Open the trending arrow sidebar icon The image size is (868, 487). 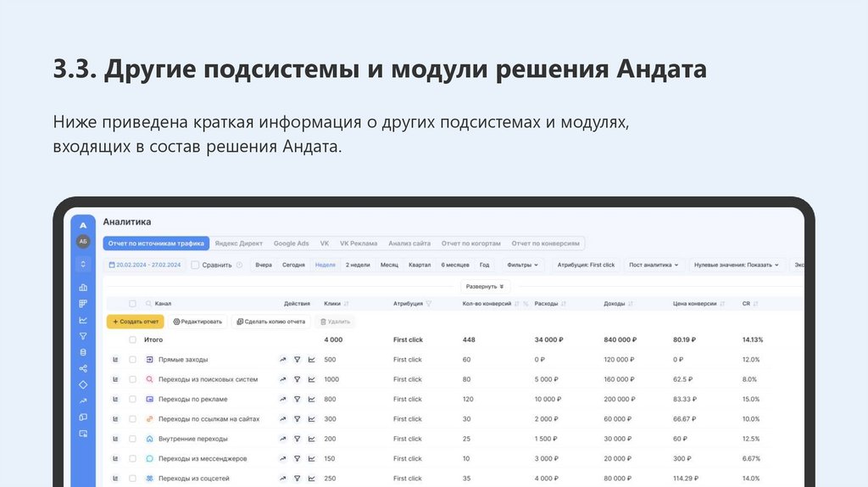click(x=83, y=400)
